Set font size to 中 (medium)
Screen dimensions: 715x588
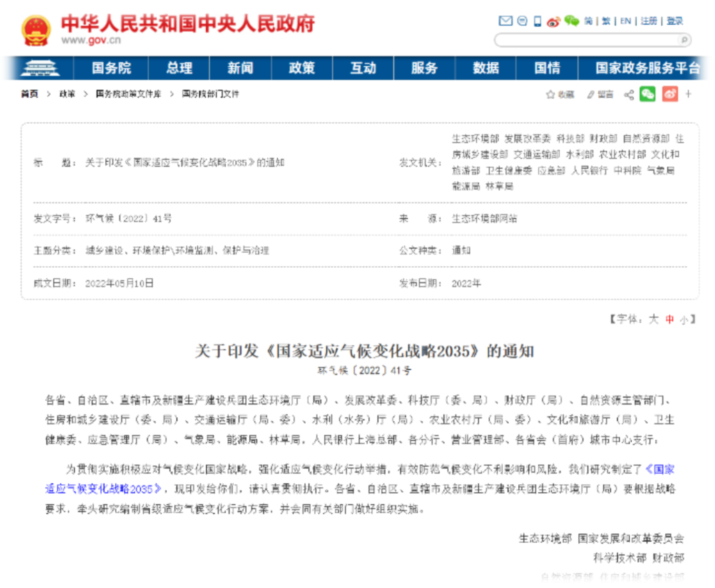pyautogui.click(x=670, y=319)
